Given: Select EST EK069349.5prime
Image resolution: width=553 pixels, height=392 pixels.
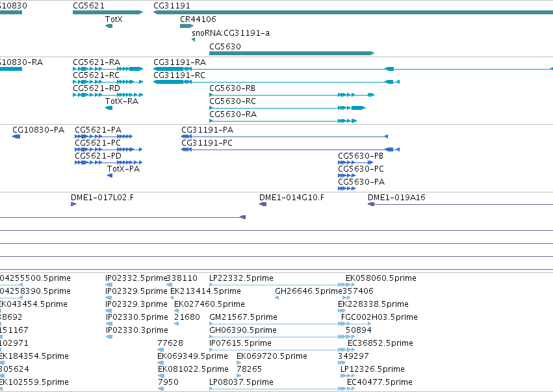Looking at the screenshot, I should pos(192,356).
